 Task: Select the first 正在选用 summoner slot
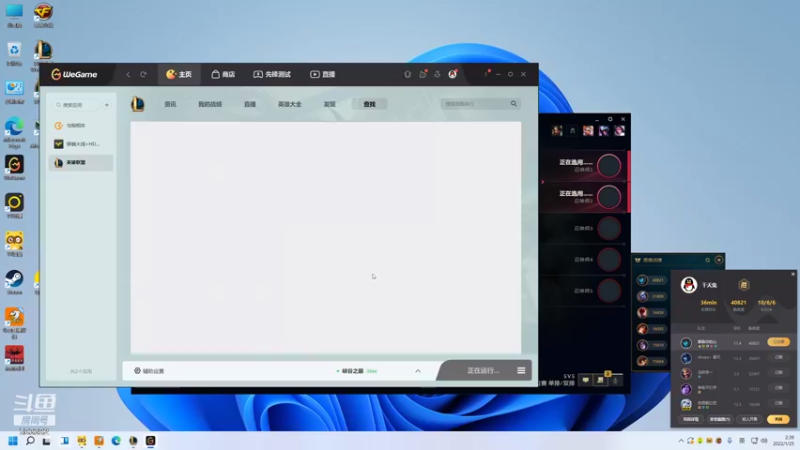[586, 166]
